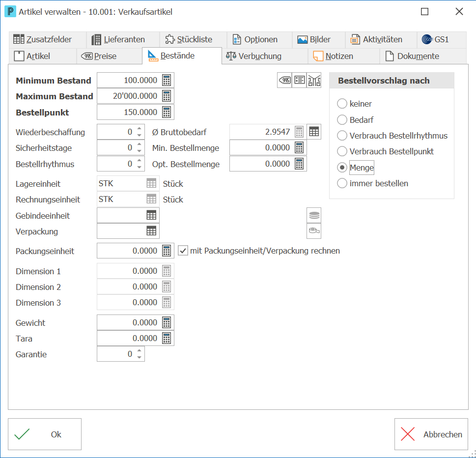
Task: Choose 'Verbrauch Bestellrhythmus' radio option
Action: [342, 136]
